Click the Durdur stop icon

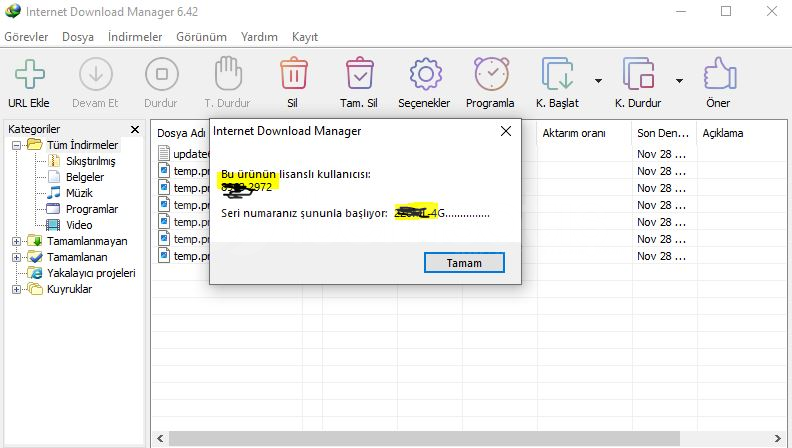[x=162, y=74]
